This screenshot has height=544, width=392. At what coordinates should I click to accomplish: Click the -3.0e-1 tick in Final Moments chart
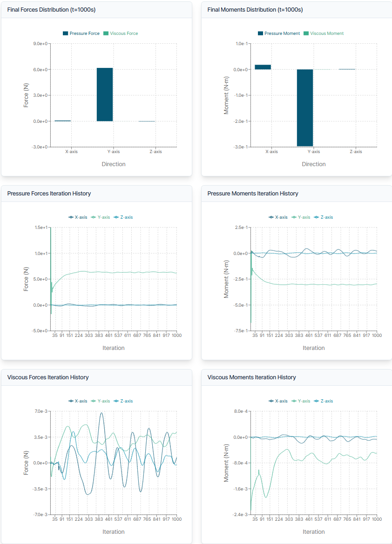tap(240, 147)
